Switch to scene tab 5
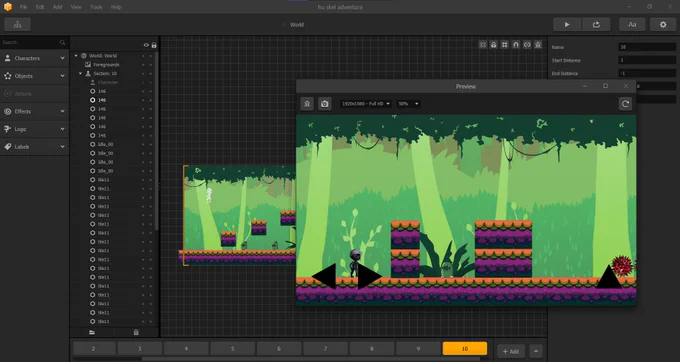 coord(232,349)
